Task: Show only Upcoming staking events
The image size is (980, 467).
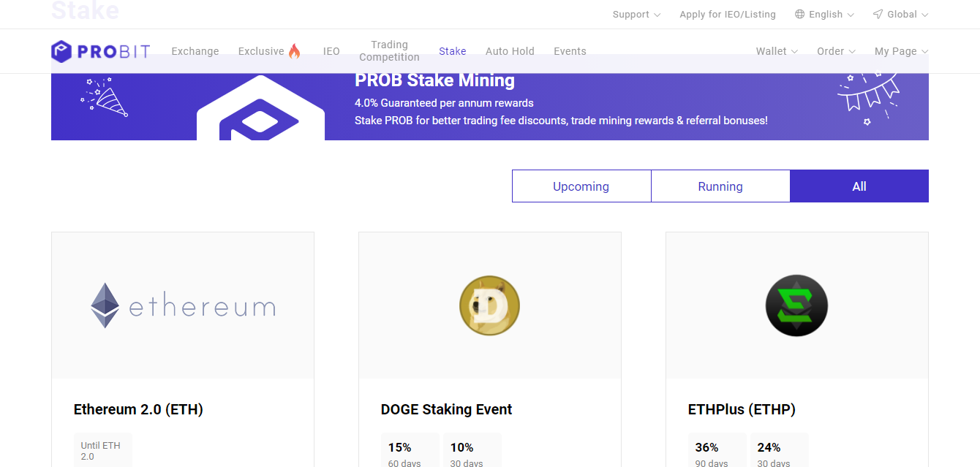Action: pos(581,186)
